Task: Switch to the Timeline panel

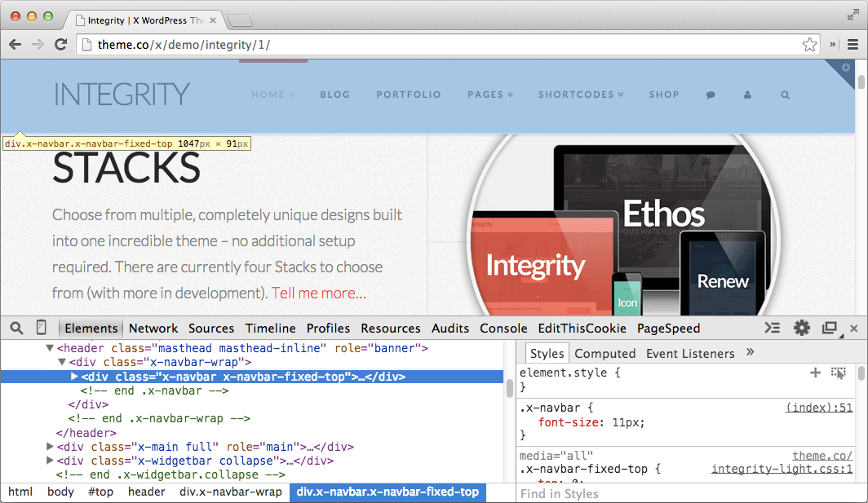Action: (270, 329)
